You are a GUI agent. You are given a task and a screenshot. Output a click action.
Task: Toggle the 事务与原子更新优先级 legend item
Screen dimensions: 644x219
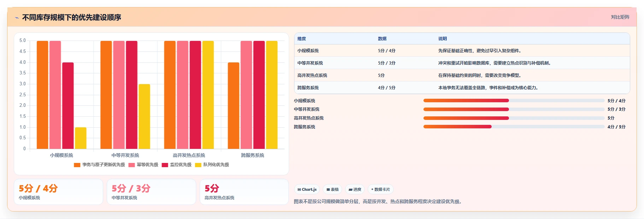click(99, 165)
